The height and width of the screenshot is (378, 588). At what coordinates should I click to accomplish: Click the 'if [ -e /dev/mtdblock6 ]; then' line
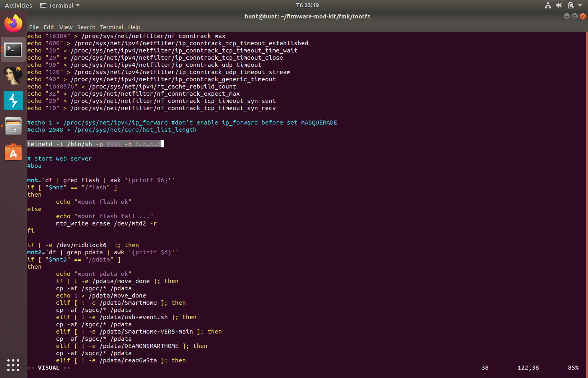pos(83,245)
